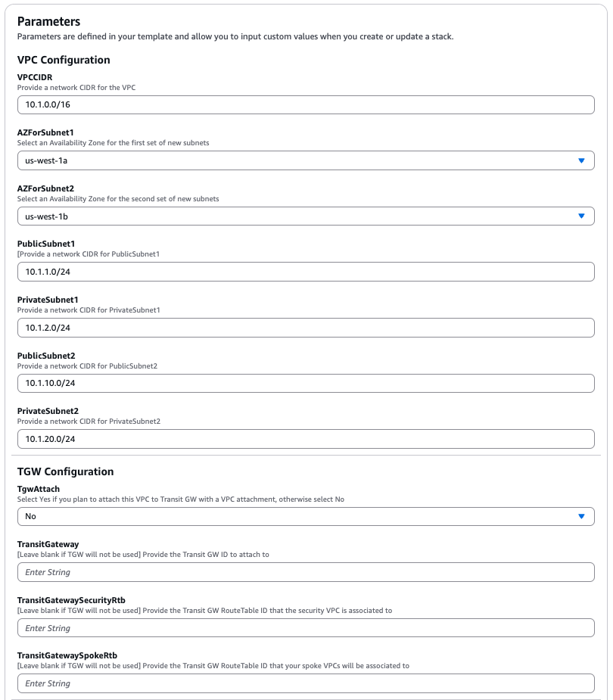The height and width of the screenshot is (700, 613).
Task: Click the blue arrow icon of TgwAttach
Action: point(581,516)
